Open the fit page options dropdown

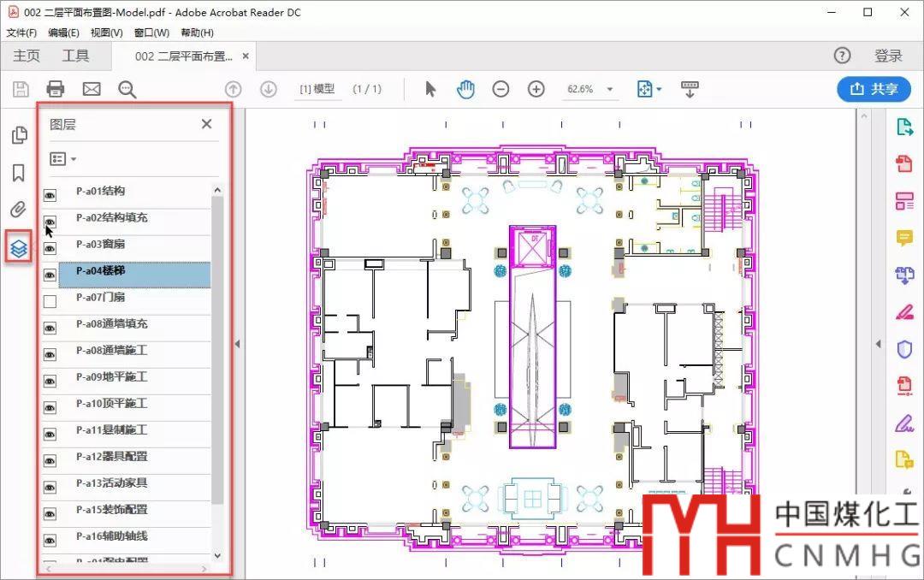pyautogui.click(x=650, y=89)
